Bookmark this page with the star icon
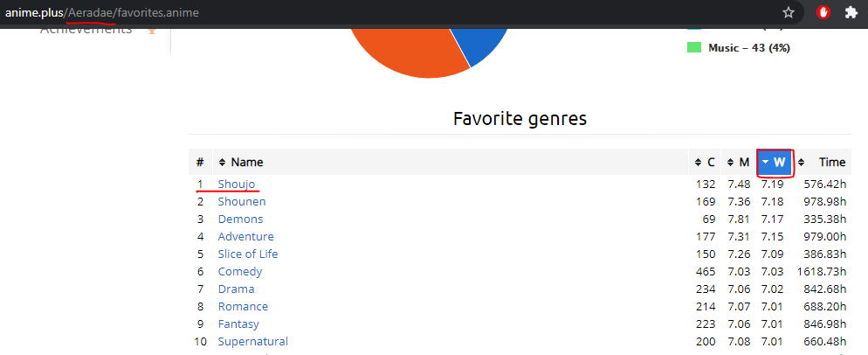The height and width of the screenshot is (355, 868). [x=789, y=12]
